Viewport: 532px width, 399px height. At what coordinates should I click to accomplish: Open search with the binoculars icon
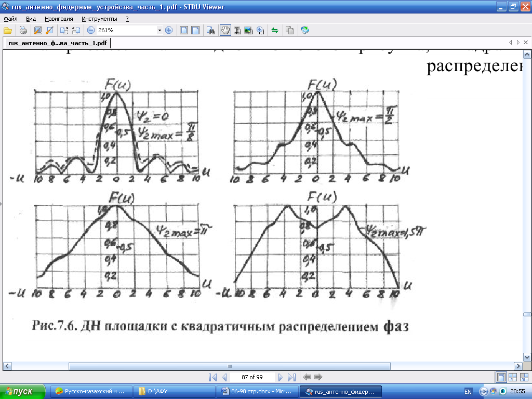click(211, 30)
